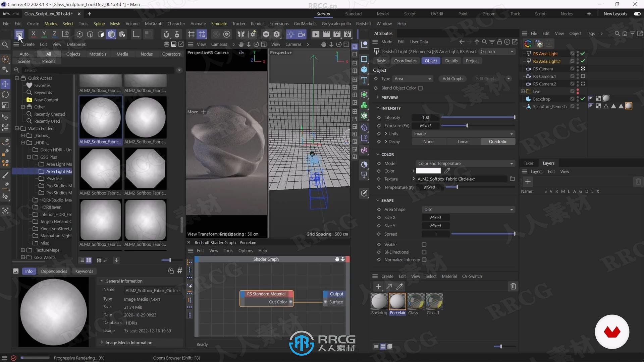Click attributes back arrow icon

pos(462,42)
